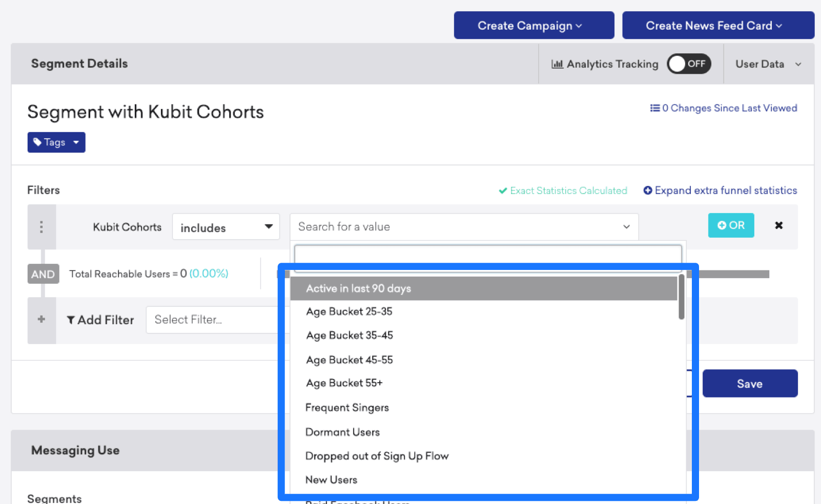The height and width of the screenshot is (504, 821).
Task: Choose the Frequent Singers cohort option
Action: [347, 408]
